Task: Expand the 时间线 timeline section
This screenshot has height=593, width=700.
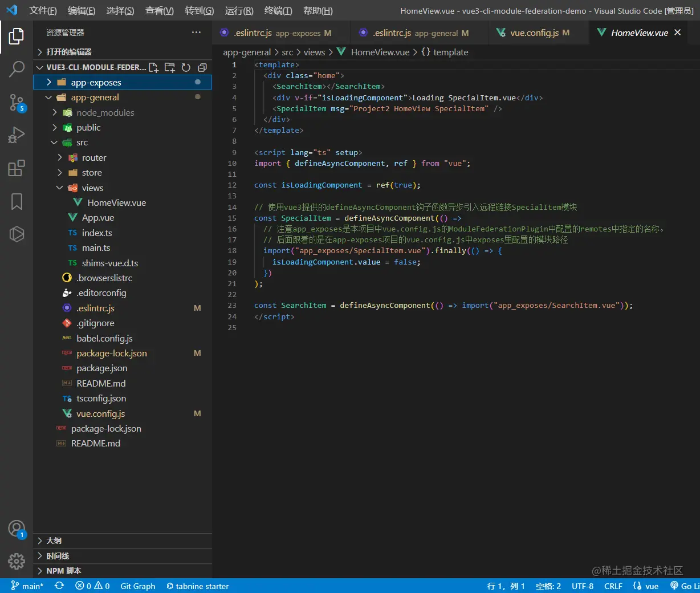Action: tap(123, 556)
